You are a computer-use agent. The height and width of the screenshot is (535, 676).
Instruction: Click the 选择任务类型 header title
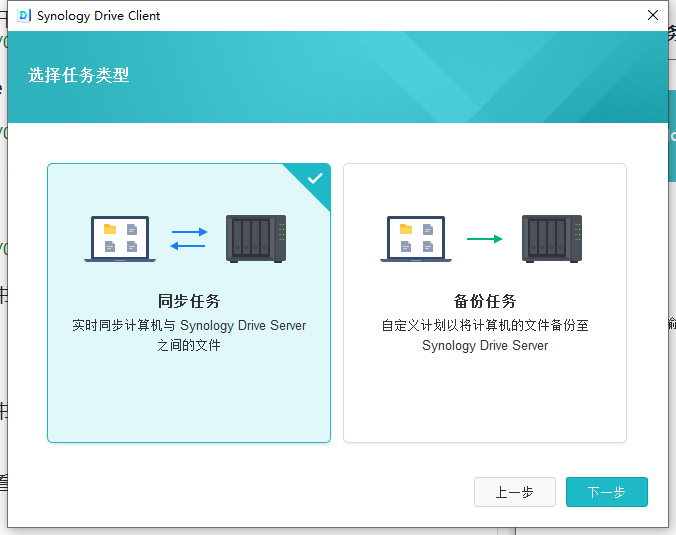click(x=78, y=75)
